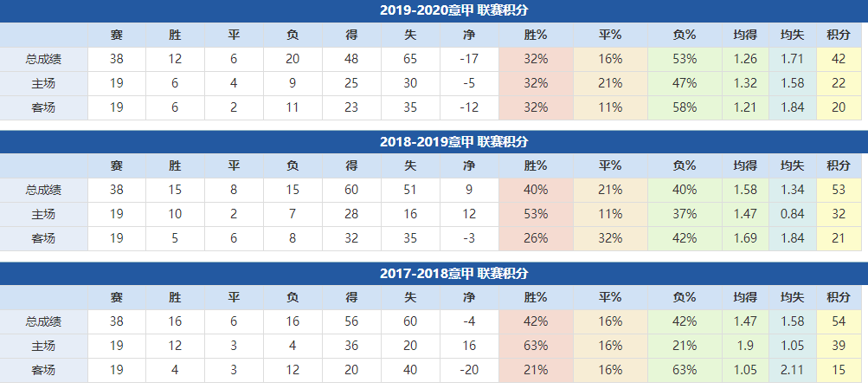Select total points 53 in 2018-2019 table
868x389 pixels.
click(x=838, y=190)
